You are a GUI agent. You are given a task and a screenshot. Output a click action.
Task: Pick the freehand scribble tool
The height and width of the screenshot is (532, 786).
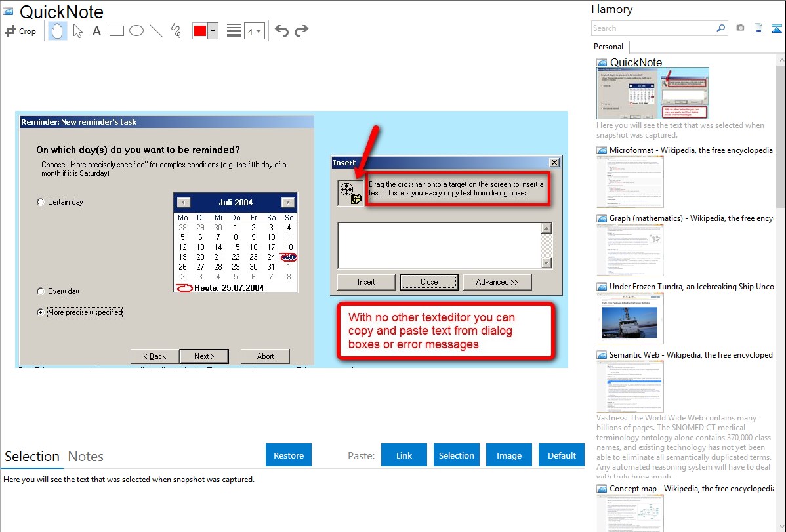tap(176, 31)
